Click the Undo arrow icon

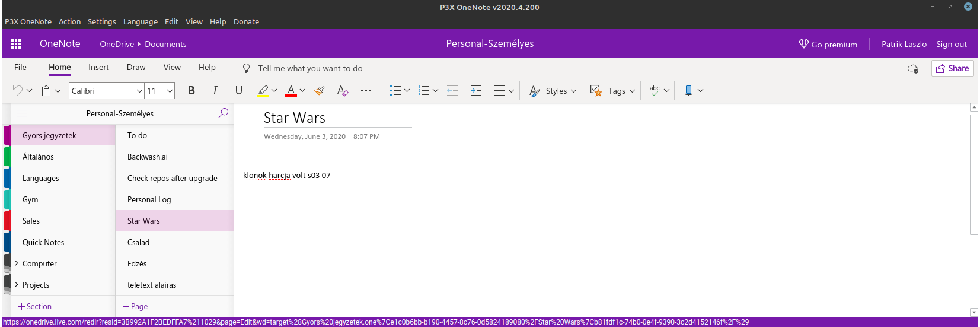tap(18, 90)
